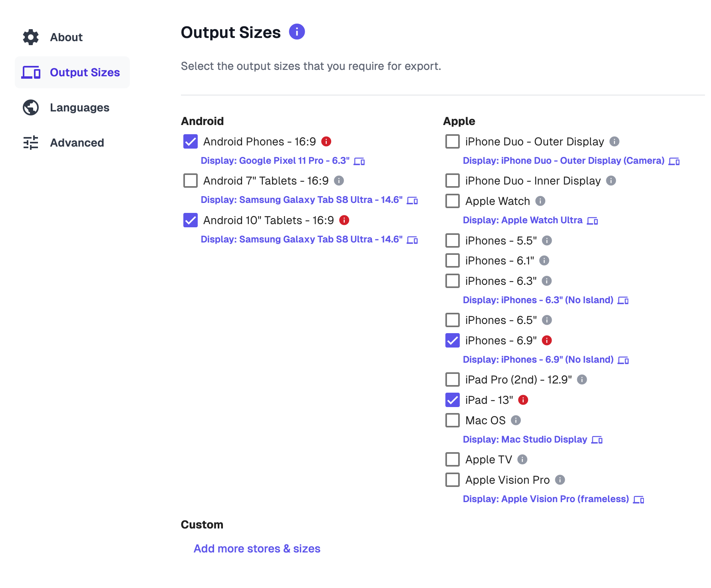Click the blue info icon beside Output Sizes heading
Viewport: 711px width, 588px height.
point(297,32)
